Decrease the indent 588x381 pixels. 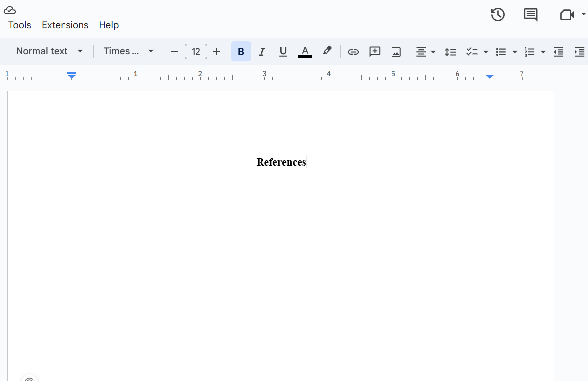(558, 51)
